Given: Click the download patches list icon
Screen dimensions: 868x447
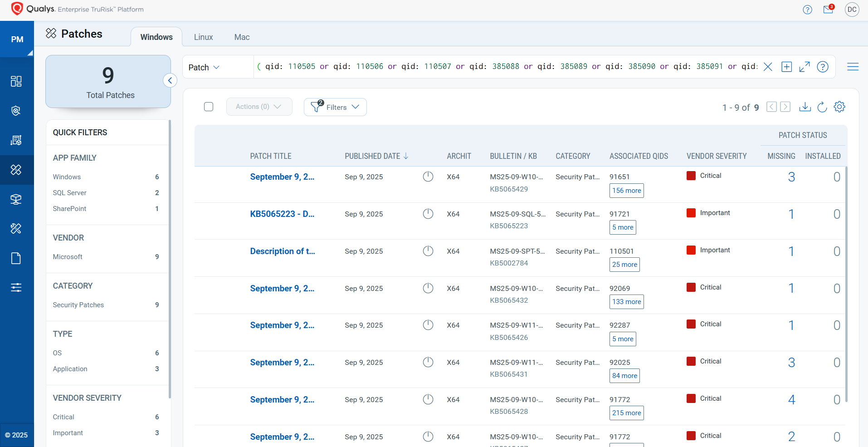Looking at the screenshot, I should [x=805, y=107].
